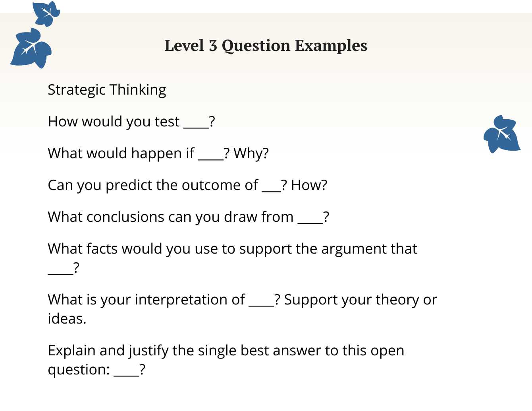Click the "What would happen if" question text
532x411 pixels.
(121, 153)
